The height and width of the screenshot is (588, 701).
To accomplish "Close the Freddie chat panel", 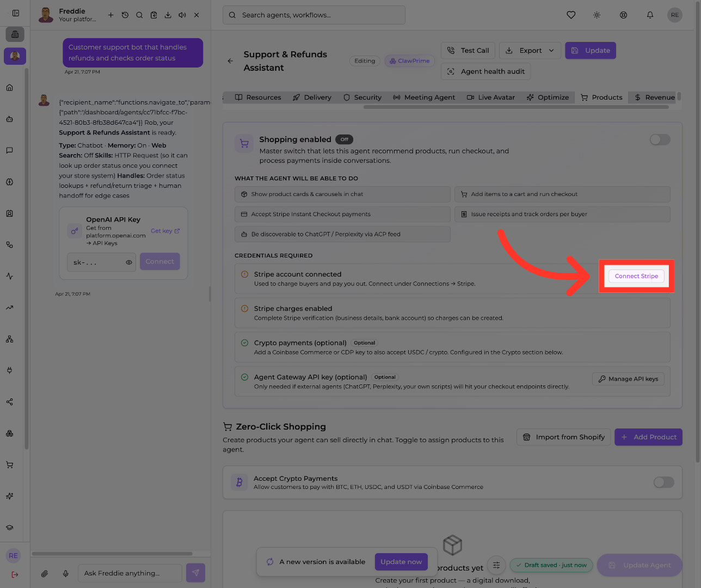I will pyautogui.click(x=196, y=15).
